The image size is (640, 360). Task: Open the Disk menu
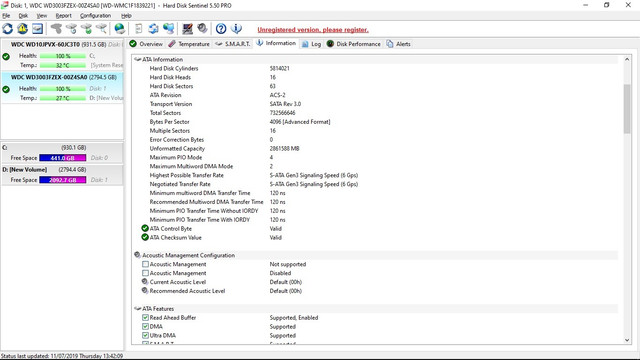[23, 16]
